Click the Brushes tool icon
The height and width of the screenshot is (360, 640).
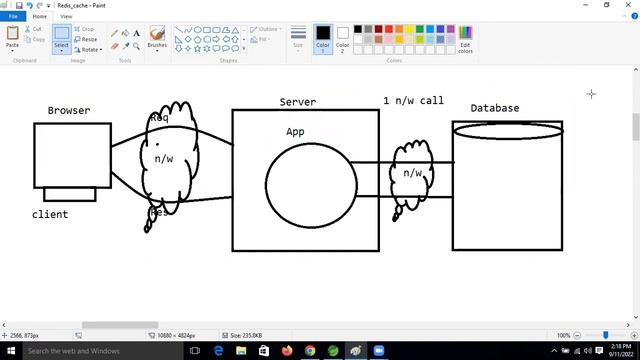(x=157, y=33)
